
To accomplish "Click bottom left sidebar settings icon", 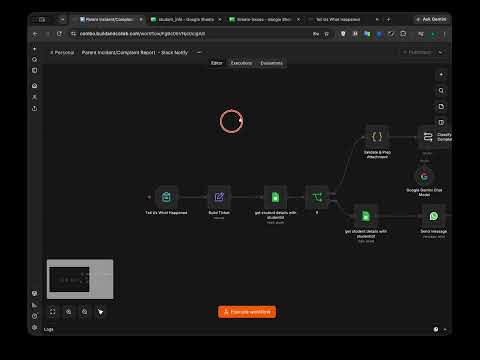I will (x=34, y=327).
